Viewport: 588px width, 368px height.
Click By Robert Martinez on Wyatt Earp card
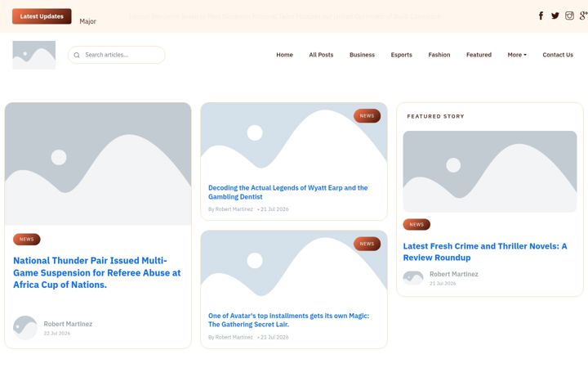coord(230,209)
